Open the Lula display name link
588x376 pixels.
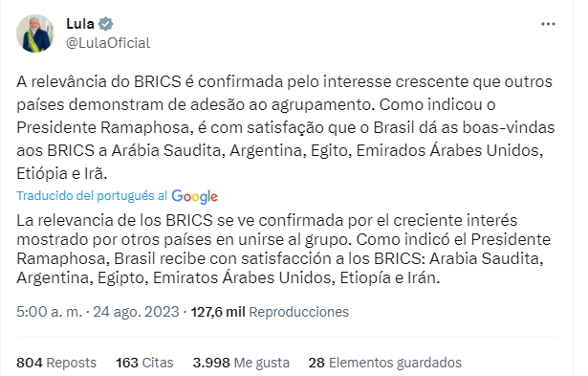80,24
